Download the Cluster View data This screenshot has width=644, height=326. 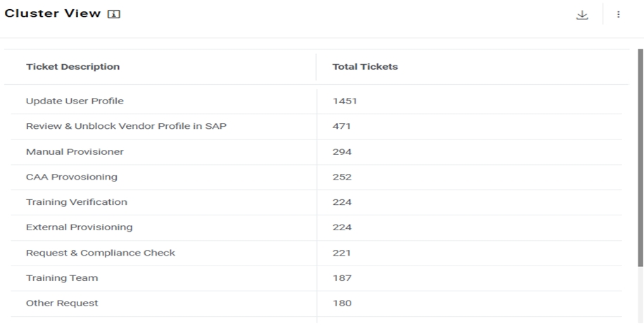(582, 15)
